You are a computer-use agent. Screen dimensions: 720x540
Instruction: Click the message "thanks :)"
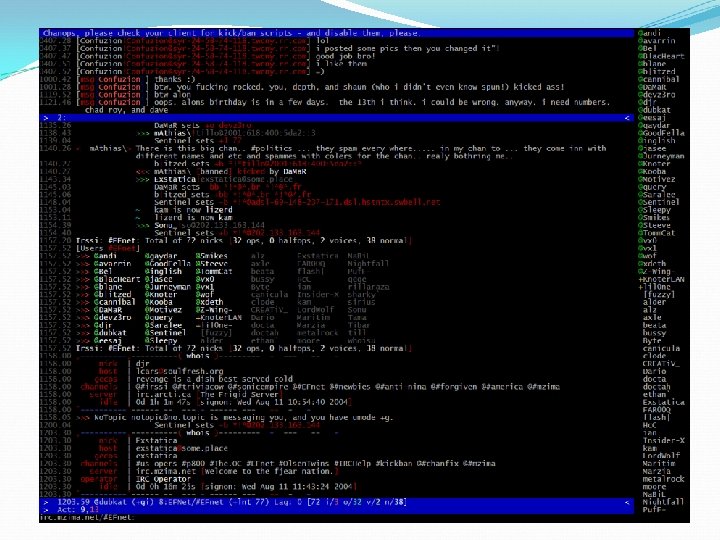coord(174,79)
